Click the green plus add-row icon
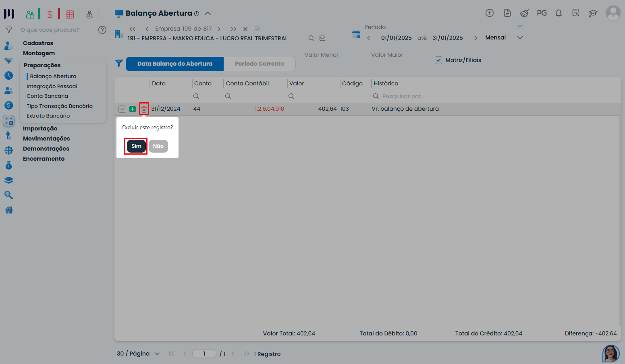This screenshot has width=625, height=364. (x=133, y=109)
